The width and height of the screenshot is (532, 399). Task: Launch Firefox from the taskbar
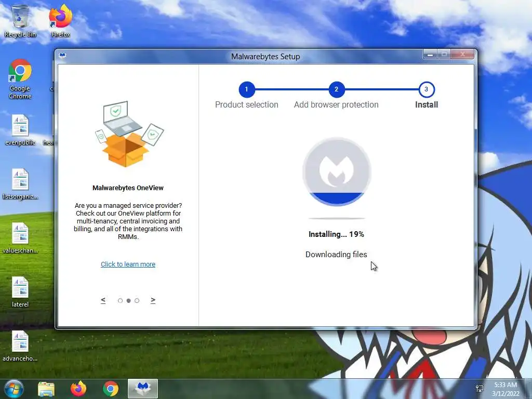pos(78,389)
